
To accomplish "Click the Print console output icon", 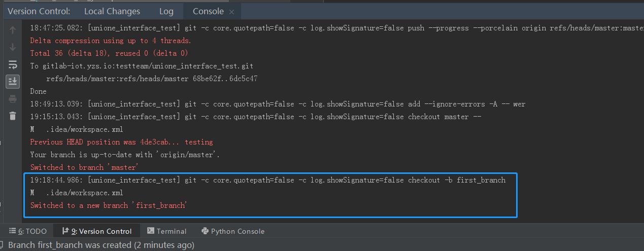I will 13,99.
